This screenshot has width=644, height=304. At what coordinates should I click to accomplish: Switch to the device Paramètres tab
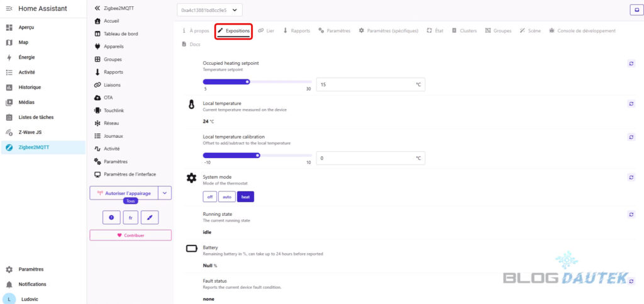(x=335, y=31)
